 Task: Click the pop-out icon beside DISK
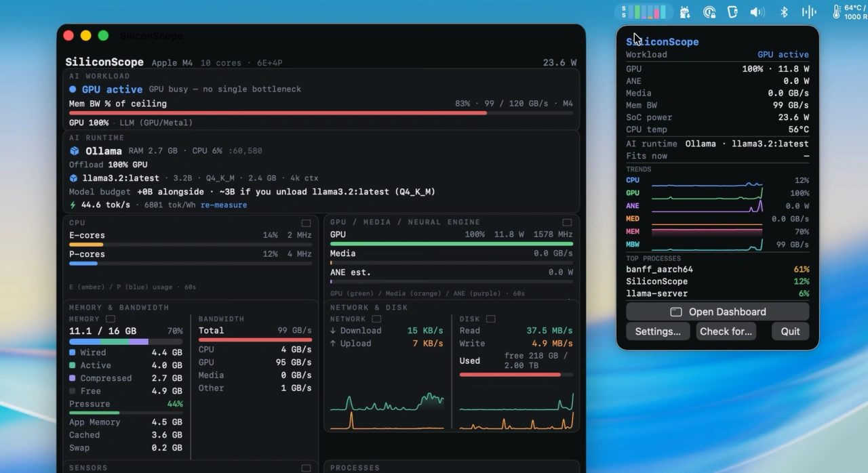click(x=490, y=318)
